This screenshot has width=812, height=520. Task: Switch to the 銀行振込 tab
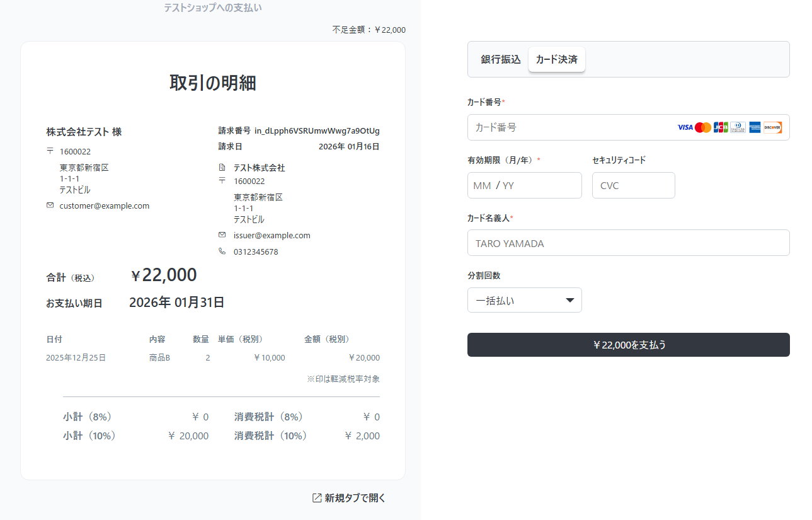click(501, 59)
